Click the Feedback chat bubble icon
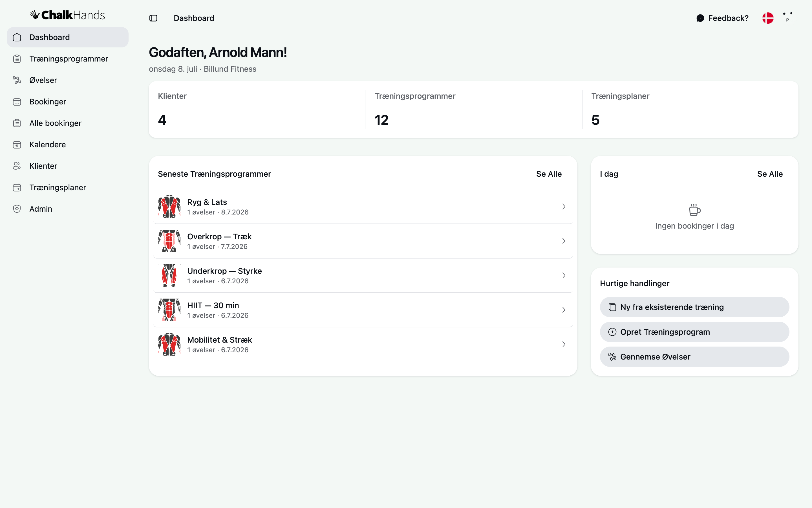This screenshot has height=508, width=812. pos(700,18)
